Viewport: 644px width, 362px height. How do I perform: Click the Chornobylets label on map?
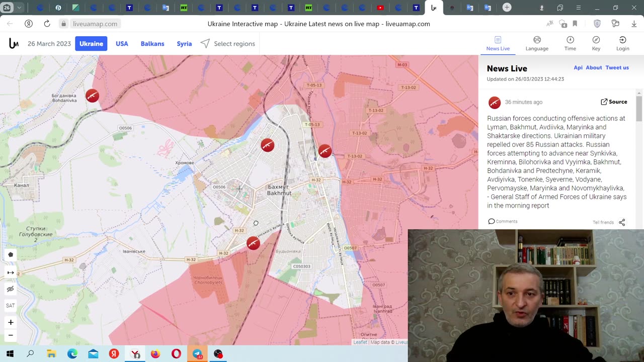pyautogui.click(x=208, y=280)
